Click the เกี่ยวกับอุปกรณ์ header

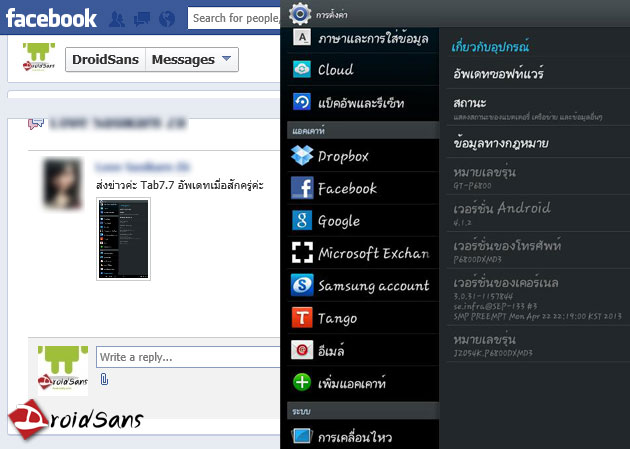point(490,47)
